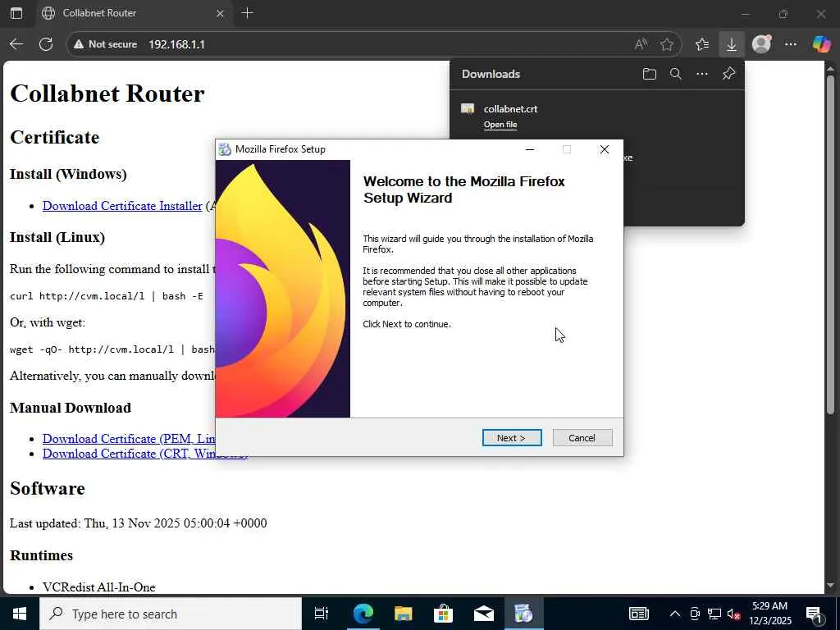840x630 pixels.
Task: Open Download Certificate Installer link
Action: [x=122, y=206]
